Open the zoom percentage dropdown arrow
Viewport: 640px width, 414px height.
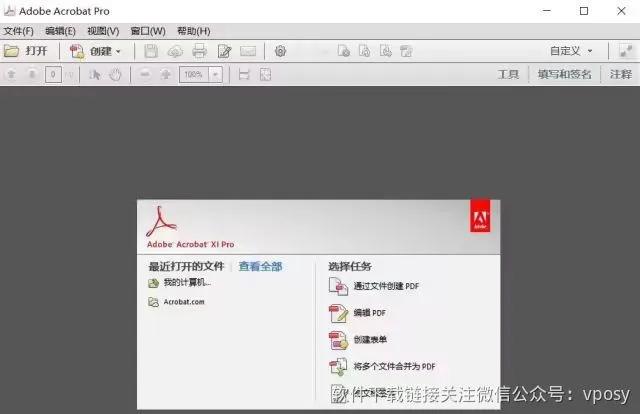(216, 74)
